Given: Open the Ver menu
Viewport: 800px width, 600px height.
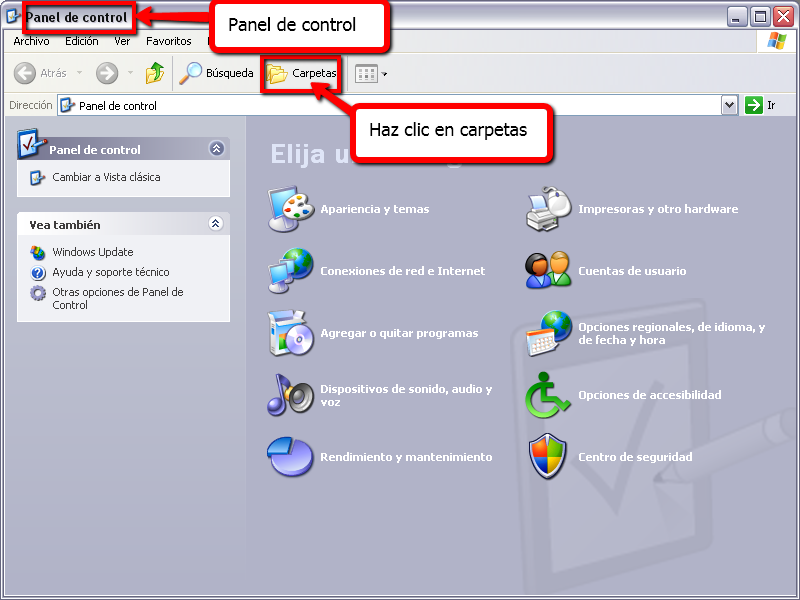Looking at the screenshot, I should 122,41.
